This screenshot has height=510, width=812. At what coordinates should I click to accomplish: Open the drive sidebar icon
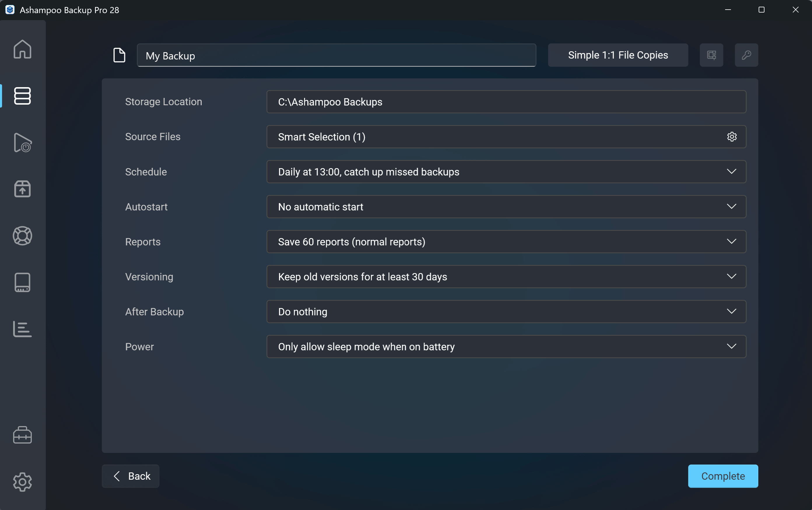click(x=22, y=282)
